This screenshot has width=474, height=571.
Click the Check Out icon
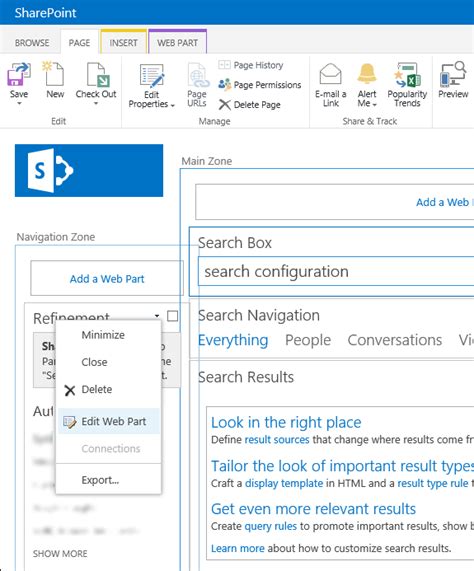point(96,74)
